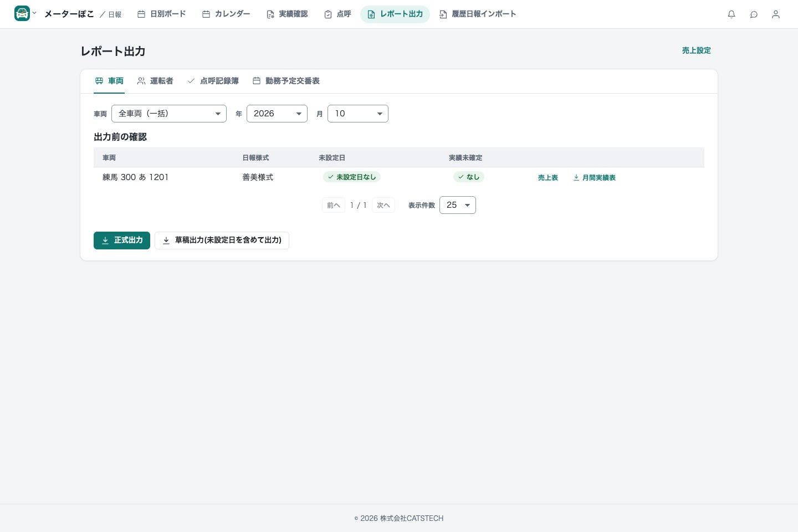Click the 日報様式 column header
Screen dimensions: 798x532
pyautogui.click(x=255, y=158)
